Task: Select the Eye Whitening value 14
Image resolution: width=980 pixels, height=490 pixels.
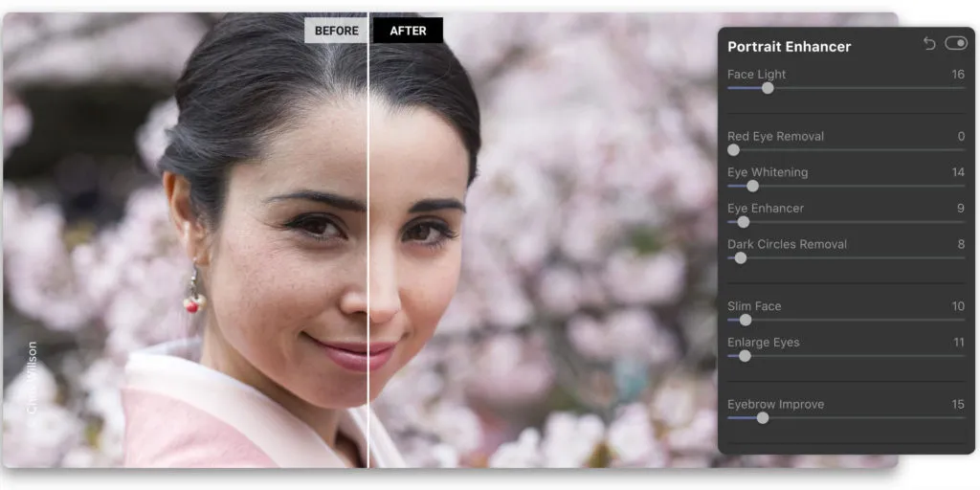Action: pos(957,172)
